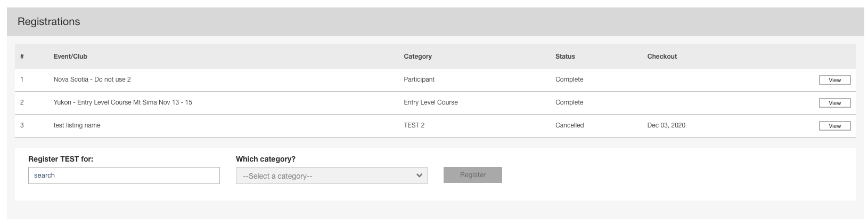Click the Category column header

[417, 57]
